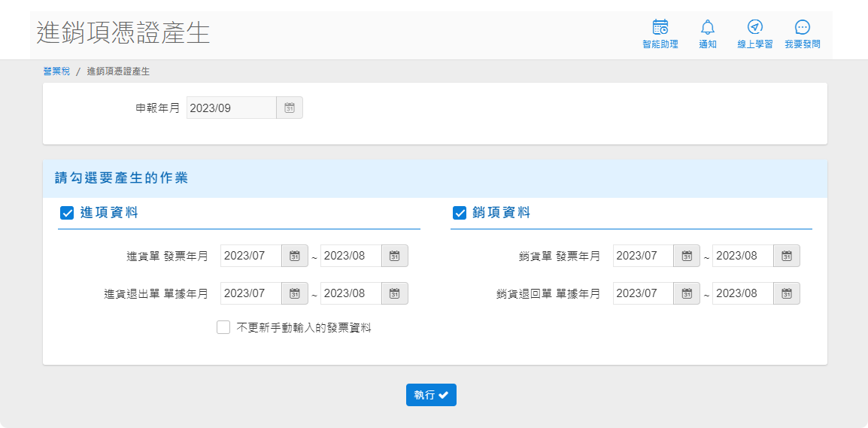The width and height of the screenshot is (868, 428).
Task: Click the 申報年月 input field
Action: pos(231,108)
